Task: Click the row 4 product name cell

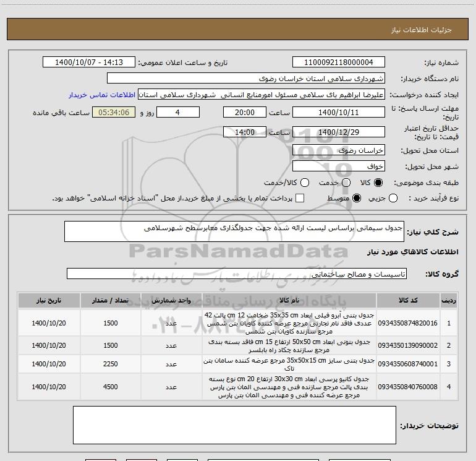Action: tap(289, 387)
